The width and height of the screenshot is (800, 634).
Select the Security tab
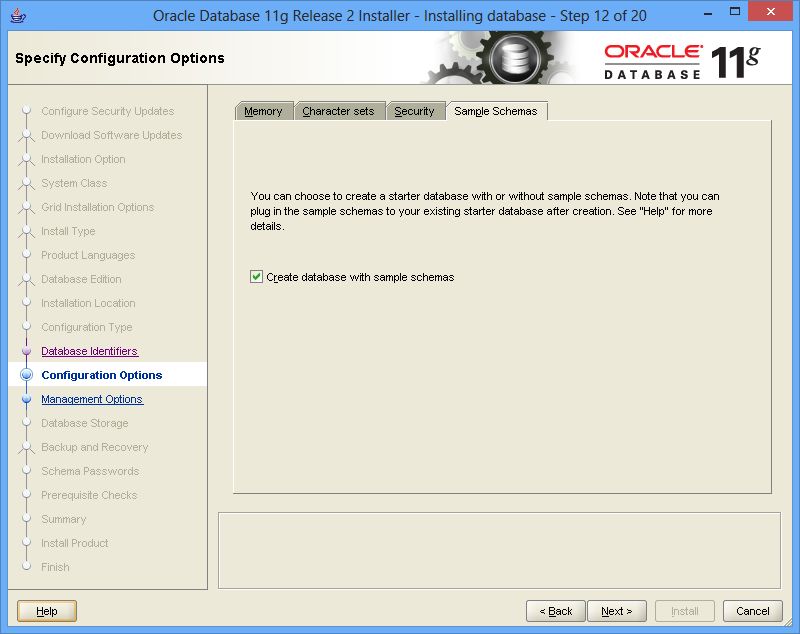click(414, 111)
